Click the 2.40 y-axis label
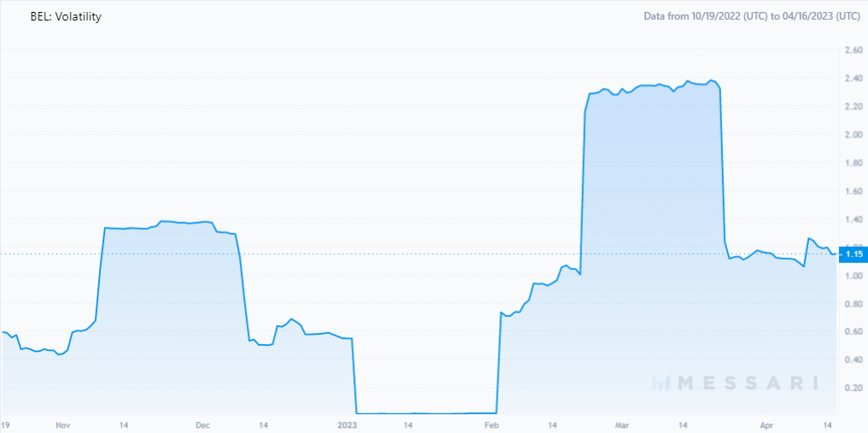The height and width of the screenshot is (433, 868). pyautogui.click(x=853, y=78)
